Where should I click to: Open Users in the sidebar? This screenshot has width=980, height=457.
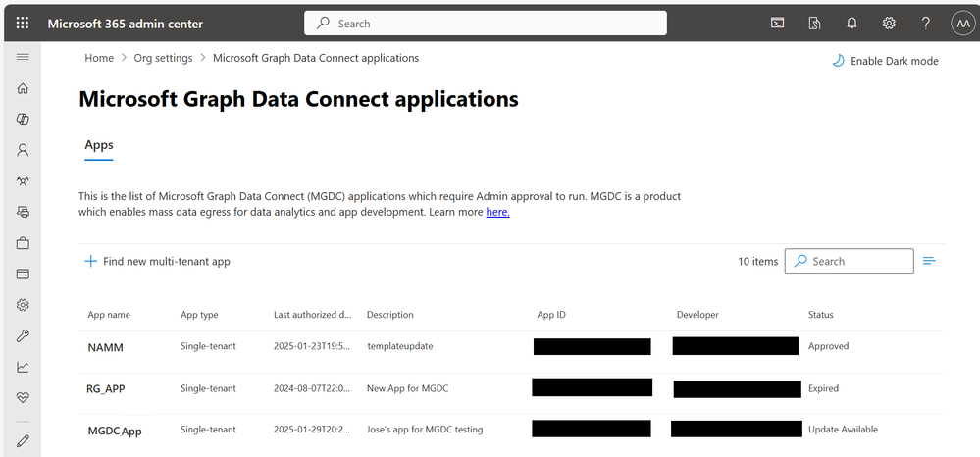click(23, 150)
